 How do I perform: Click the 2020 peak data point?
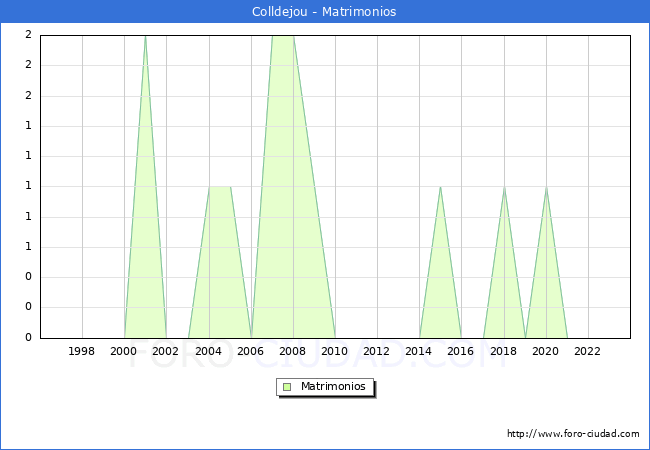(546, 188)
